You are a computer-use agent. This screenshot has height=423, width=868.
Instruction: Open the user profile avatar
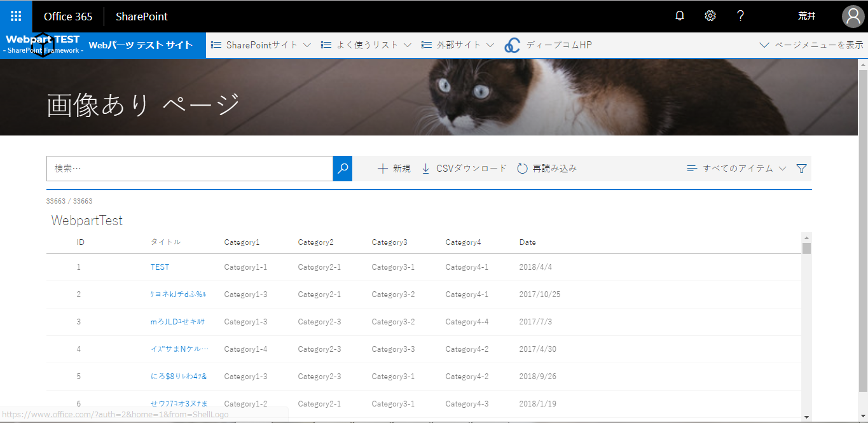853,17
